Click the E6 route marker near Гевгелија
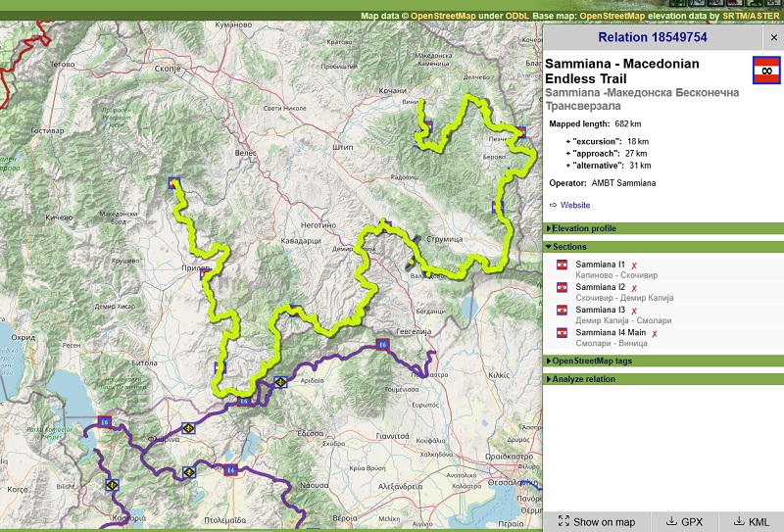784x532 pixels. (383, 344)
